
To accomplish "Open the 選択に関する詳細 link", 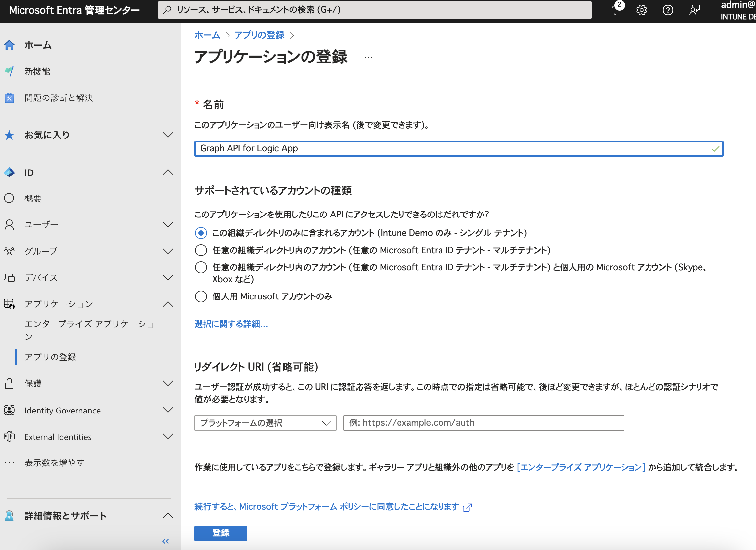I will click(x=231, y=324).
